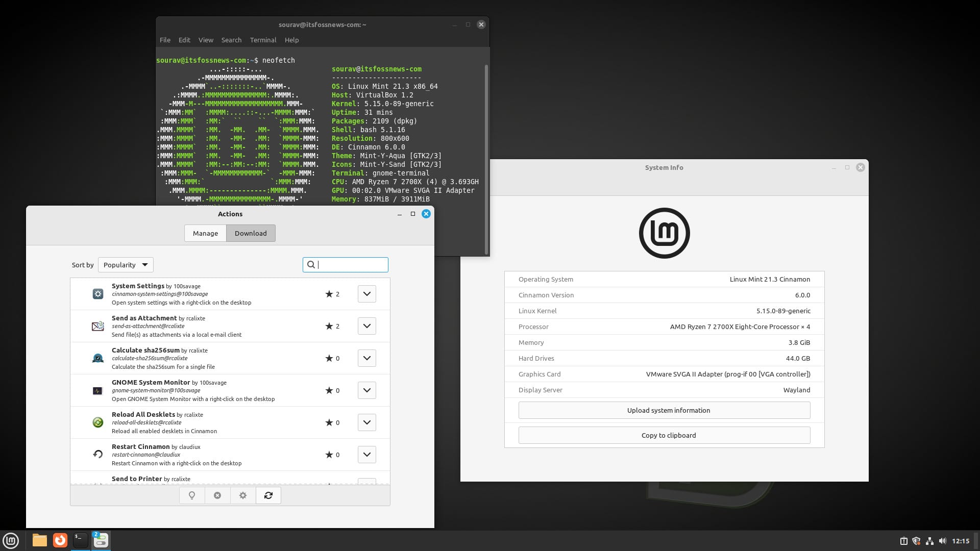Open the Popularity sort dropdown
Image resolution: width=980 pixels, height=551 pixels.
(x=126, y=265)
